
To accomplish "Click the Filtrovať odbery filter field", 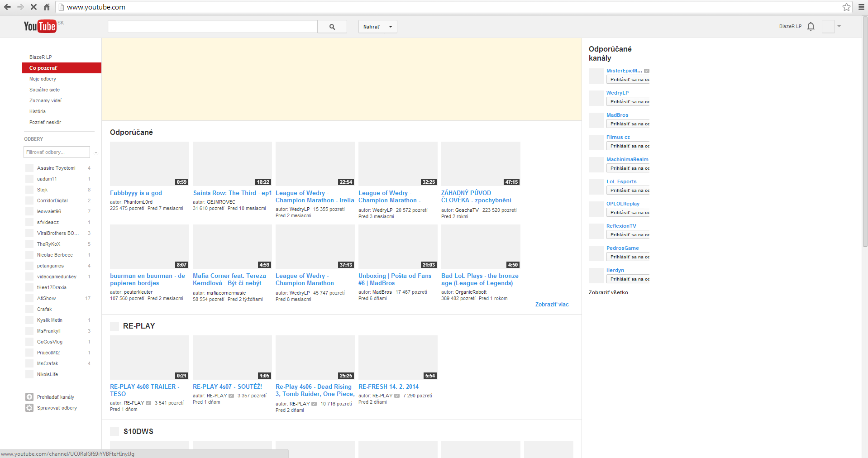I will (x=57, y=152).
